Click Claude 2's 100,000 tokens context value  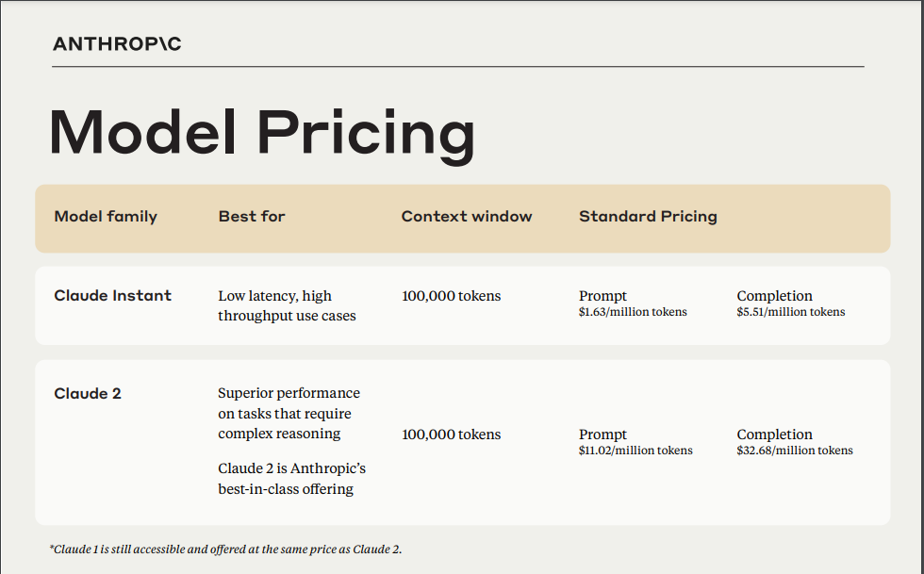(x=452, y=435)
